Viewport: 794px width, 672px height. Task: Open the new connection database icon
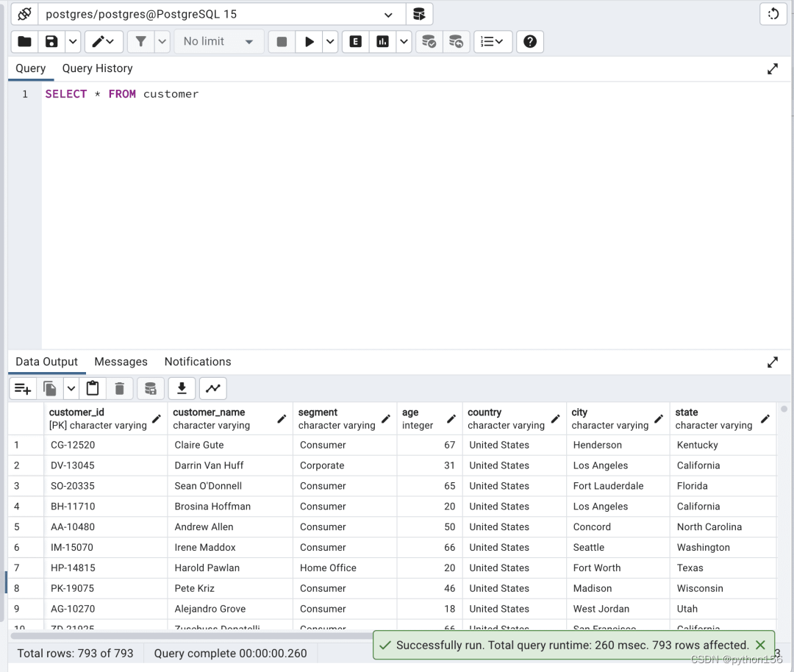click(419, 14)
